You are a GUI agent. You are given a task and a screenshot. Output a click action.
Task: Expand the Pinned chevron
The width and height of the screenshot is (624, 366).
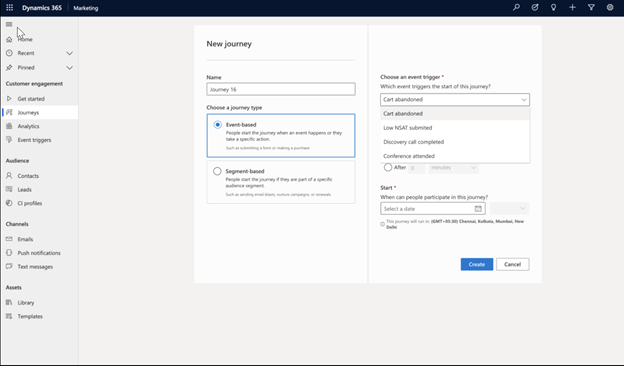click(69, 68)
